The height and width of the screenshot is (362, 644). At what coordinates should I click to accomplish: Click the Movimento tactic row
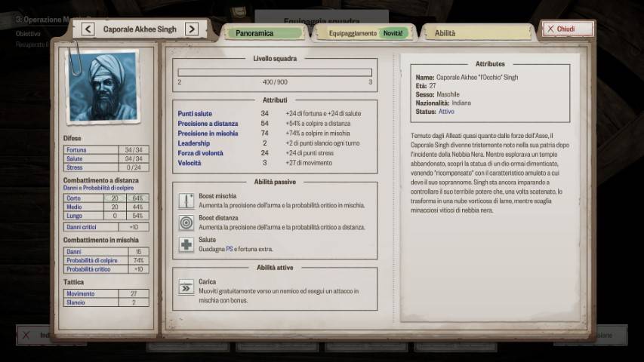pyautogui.click(x=106, y=293)
